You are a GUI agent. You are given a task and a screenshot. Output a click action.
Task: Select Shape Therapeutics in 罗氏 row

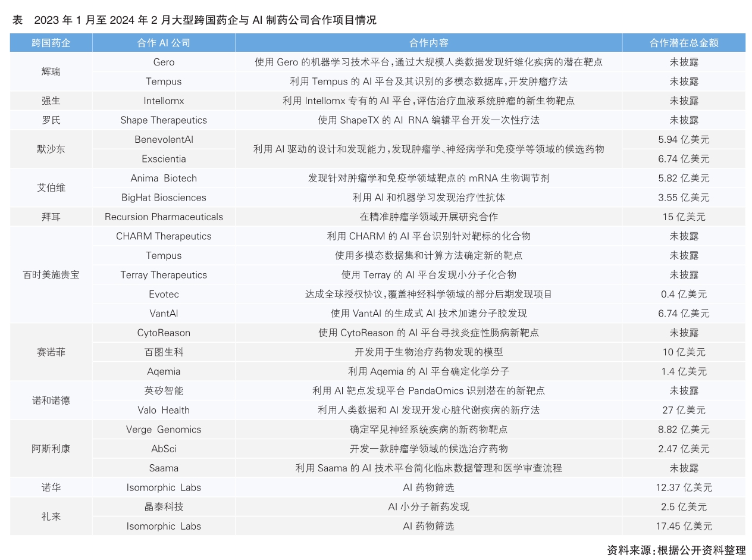pos(163,120)
